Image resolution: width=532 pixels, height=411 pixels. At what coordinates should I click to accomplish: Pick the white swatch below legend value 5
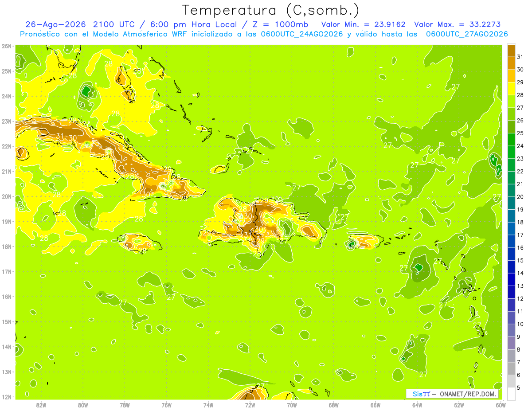511,394
